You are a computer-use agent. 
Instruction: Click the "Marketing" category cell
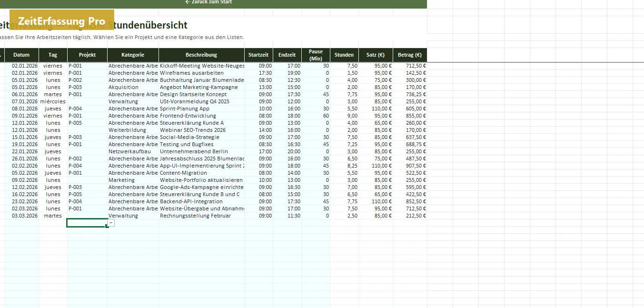point(133,180)
